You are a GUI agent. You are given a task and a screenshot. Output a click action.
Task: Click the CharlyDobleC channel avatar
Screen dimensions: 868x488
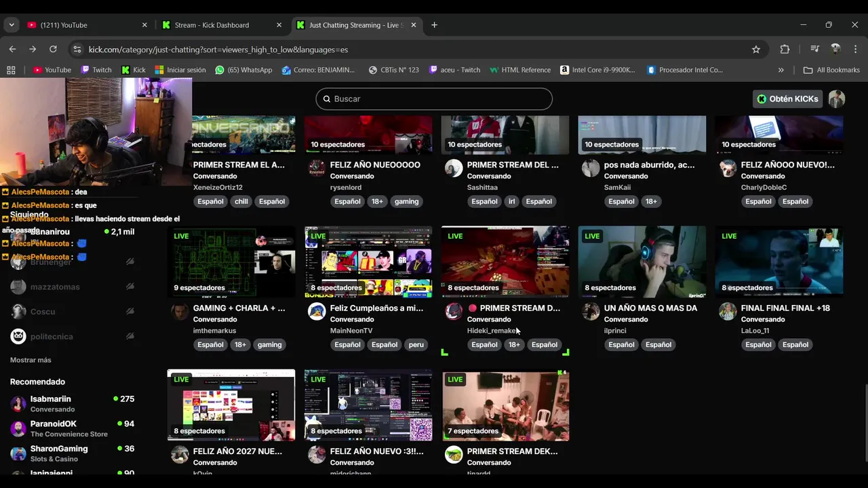pos(728,167)
